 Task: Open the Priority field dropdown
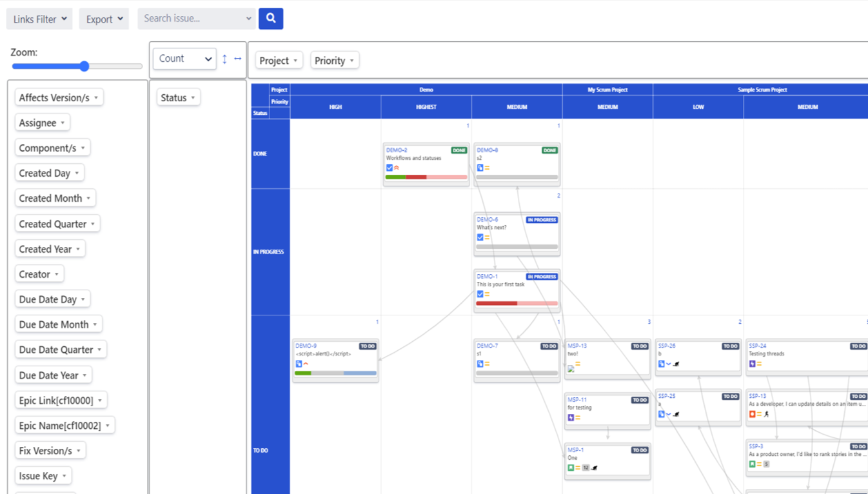335,61
